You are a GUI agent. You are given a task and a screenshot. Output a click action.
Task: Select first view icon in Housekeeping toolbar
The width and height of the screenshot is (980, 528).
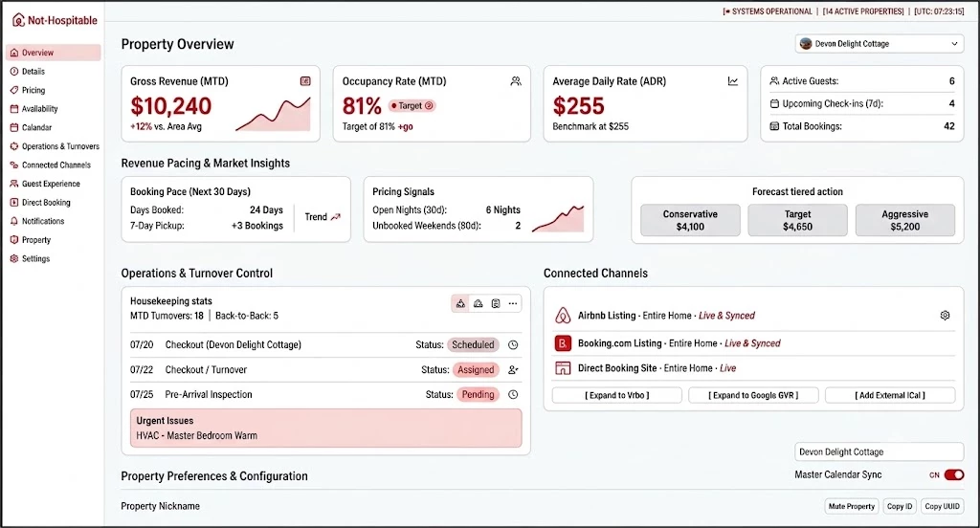pos(460,303)
